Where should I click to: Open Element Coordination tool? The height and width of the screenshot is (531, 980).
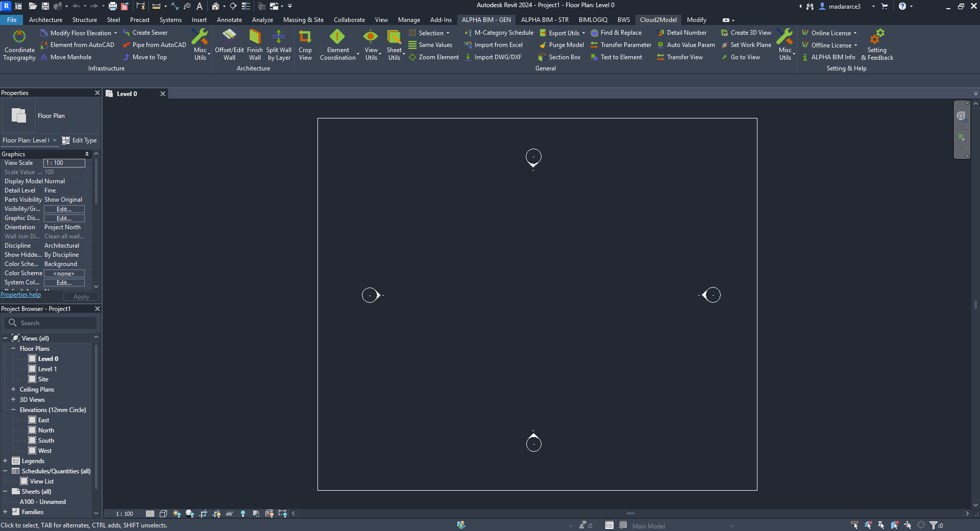point(338,45)
